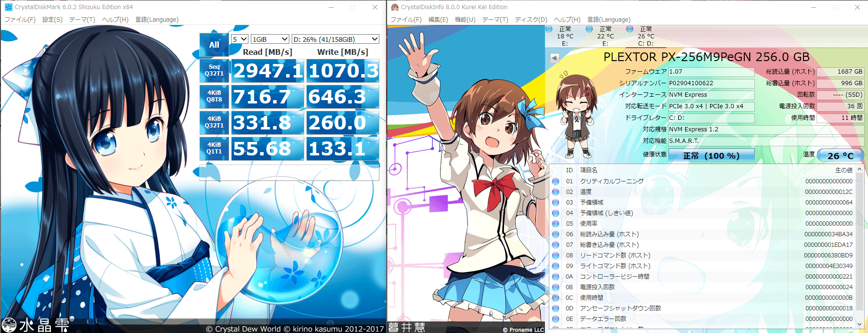
Task: Open ヘルプ(H) menu in CrystalDiskInfo
Action: (x=567, y=20)
